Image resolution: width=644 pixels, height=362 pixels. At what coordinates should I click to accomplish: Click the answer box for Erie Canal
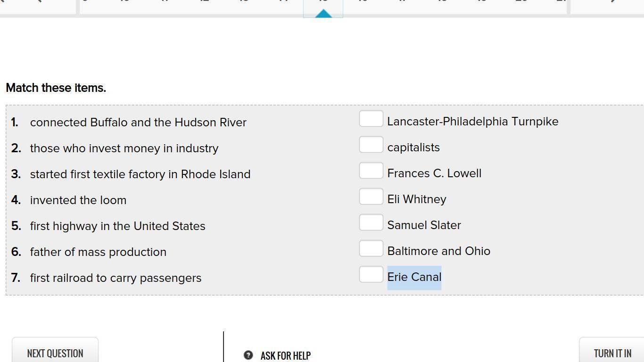click(x=371, y=274)
